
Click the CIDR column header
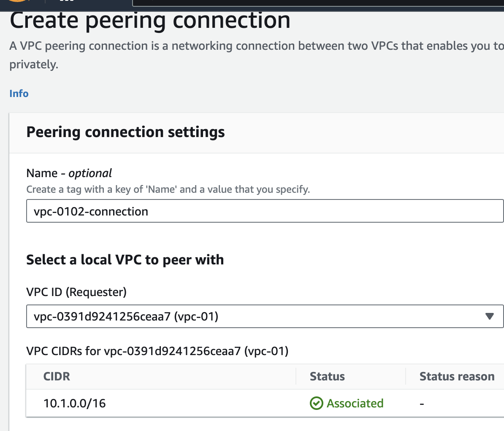pos(57,377)
